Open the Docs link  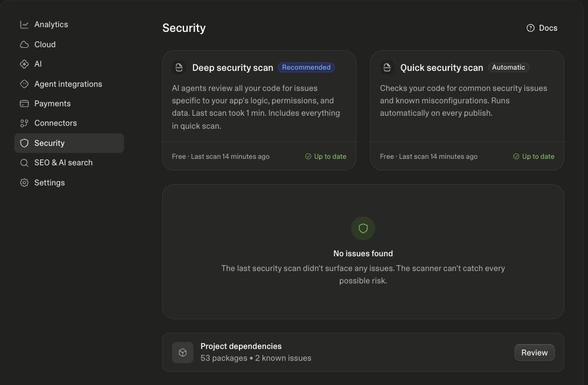[542, 28]
